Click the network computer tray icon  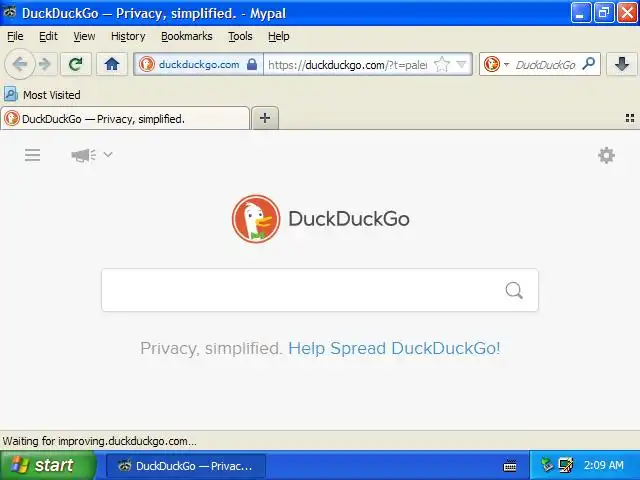[566, 464]
